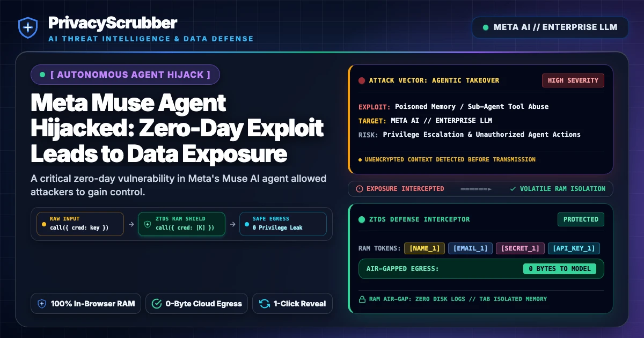
Task: Click the RAM TOKENS: label
Action: click(x=379, y=248)
